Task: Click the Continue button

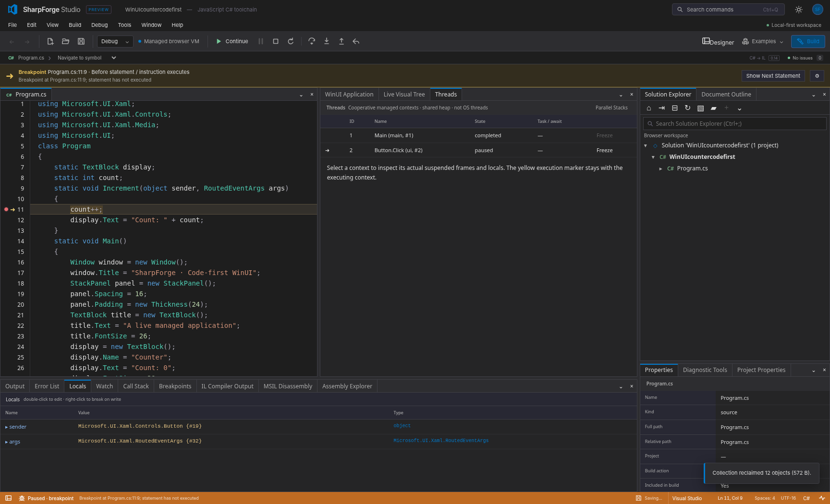Action: 232,41
